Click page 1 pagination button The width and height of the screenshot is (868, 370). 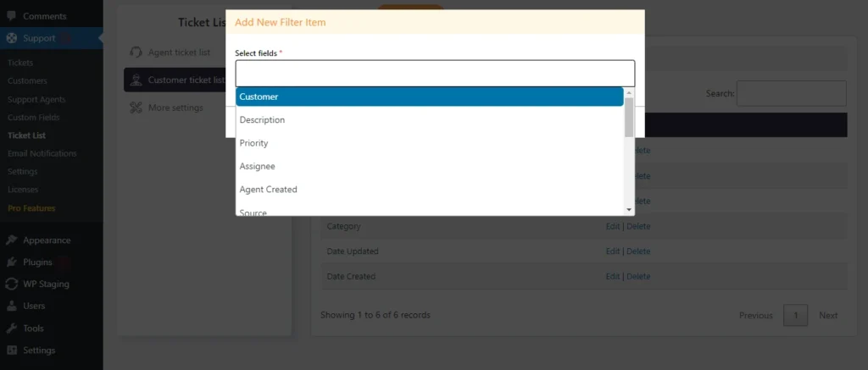(795, 315)
